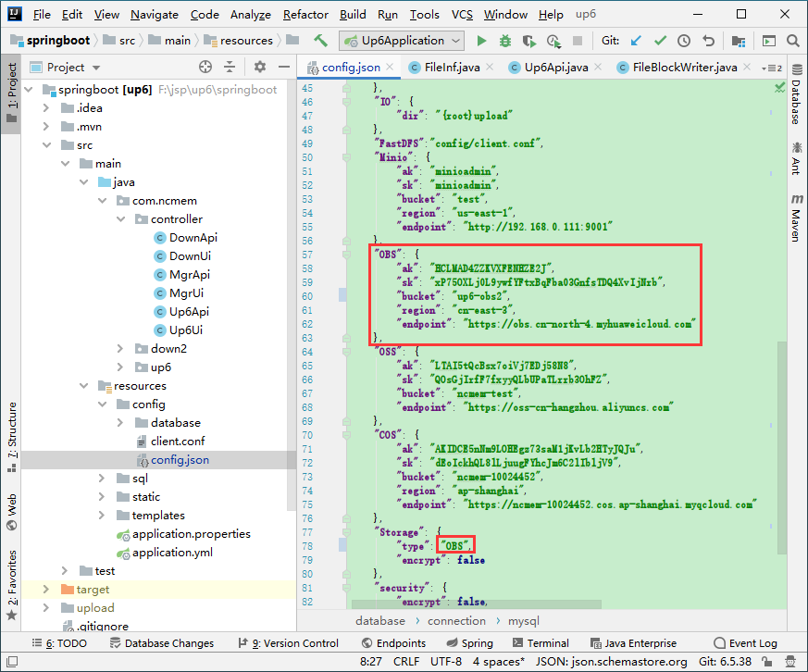Click the mysql breadcrumb segment

tap(524, 621)
